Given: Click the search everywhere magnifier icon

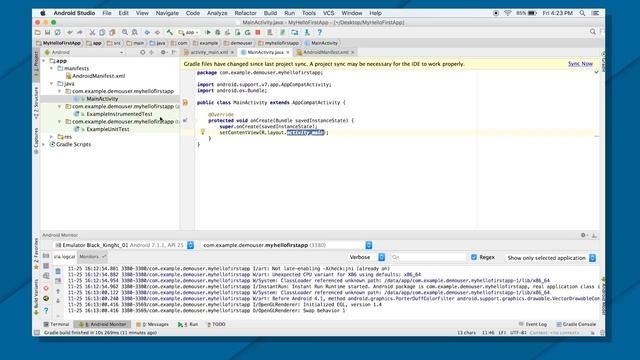Looking at the screenshot, I should [593, 32].
